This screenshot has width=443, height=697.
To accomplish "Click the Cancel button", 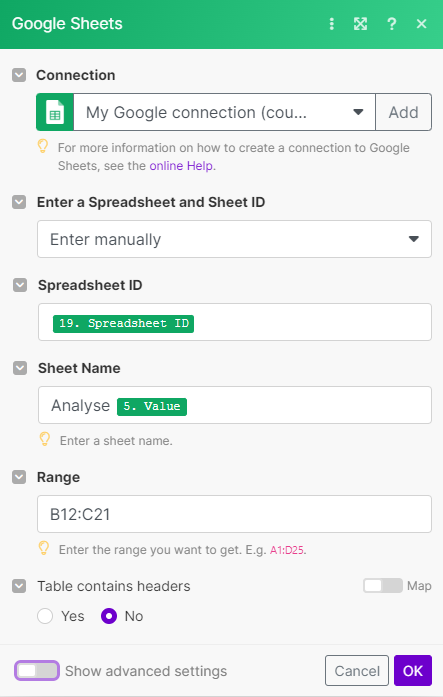I will pyautogui.click(x=357, y=671).
